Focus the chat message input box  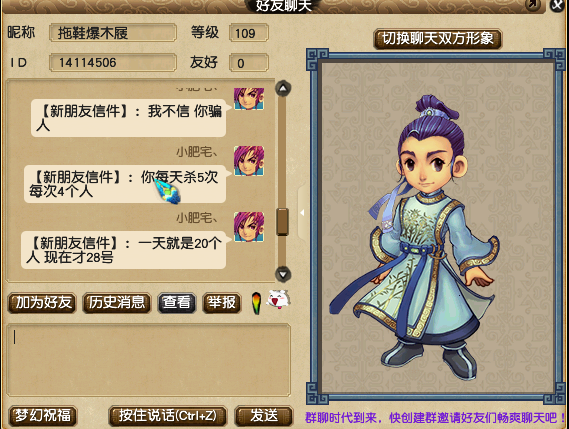point(148,360)
